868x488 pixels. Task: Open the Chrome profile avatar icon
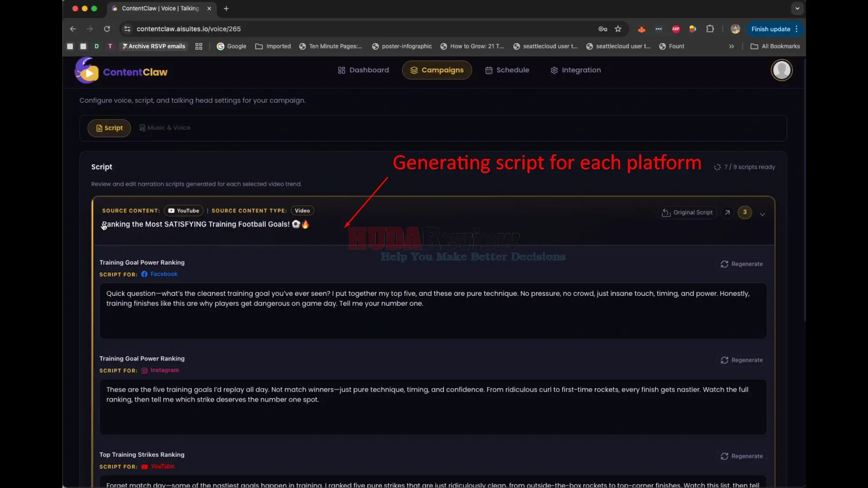click(735, 29)
